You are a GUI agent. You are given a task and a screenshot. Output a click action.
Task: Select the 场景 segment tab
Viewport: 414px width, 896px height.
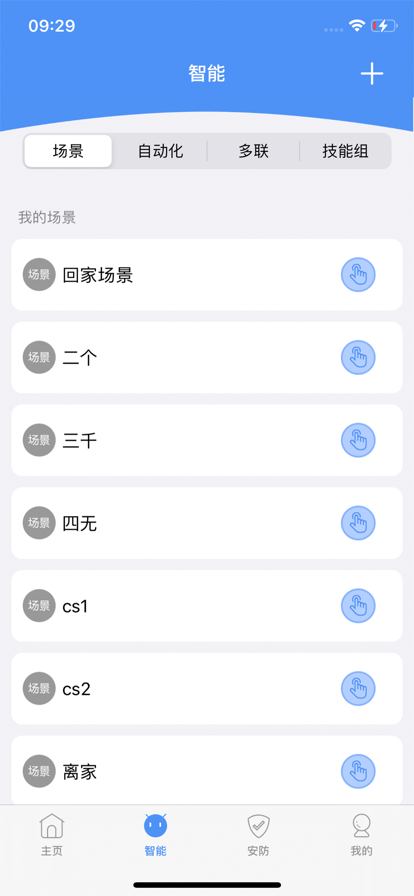pyautogui.click(x=68, y=151)
